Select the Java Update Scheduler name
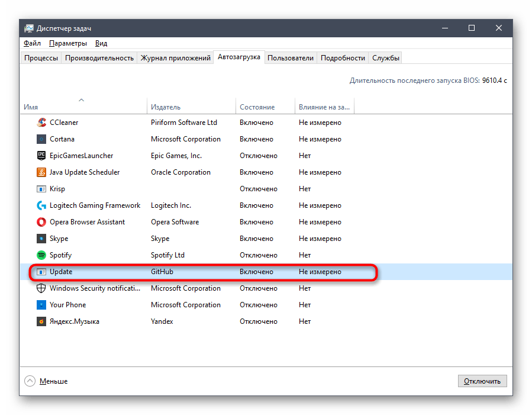Image resolution: width=532 pixels, height=415 pixels. [x=85, y=172]
